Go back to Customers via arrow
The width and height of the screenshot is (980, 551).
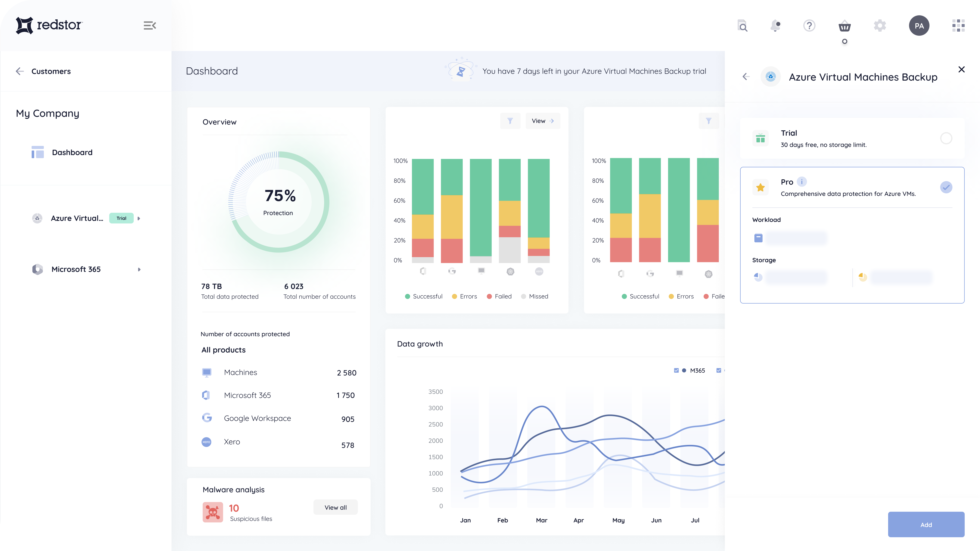tap(20, 71)
